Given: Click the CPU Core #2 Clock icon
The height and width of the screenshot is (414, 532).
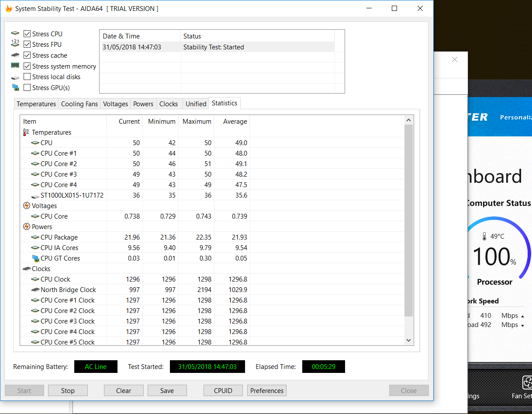Looking at the screenshot, I should 35,311.
